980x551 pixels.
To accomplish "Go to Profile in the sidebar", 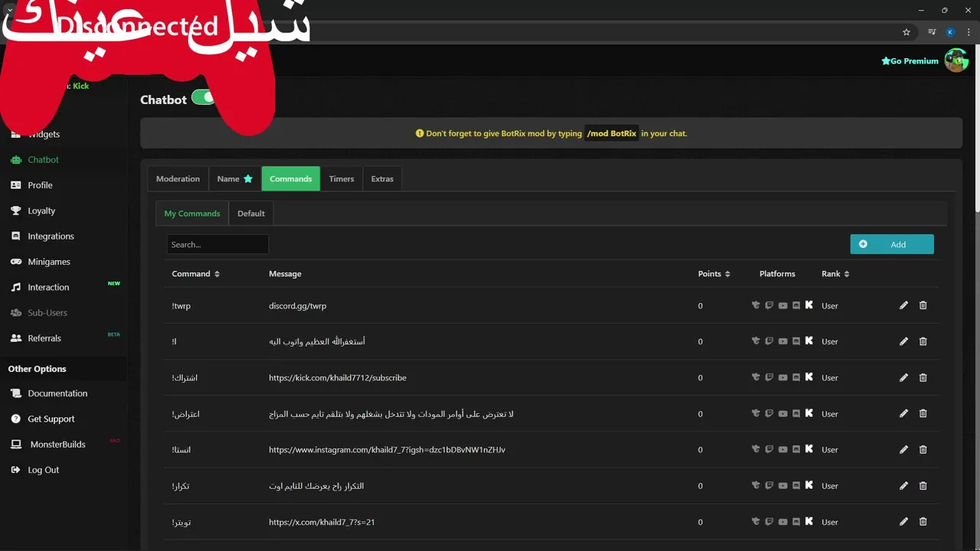I will 40,185.
